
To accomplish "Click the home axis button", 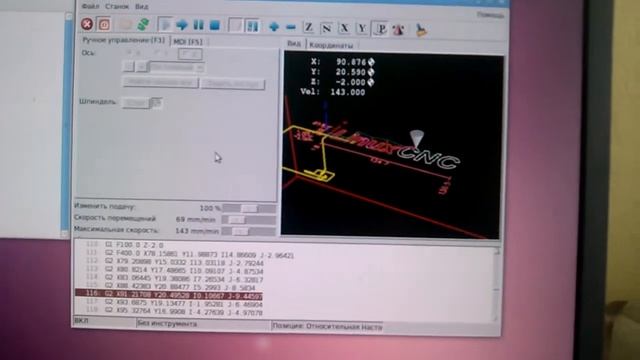I will (160, 82).
